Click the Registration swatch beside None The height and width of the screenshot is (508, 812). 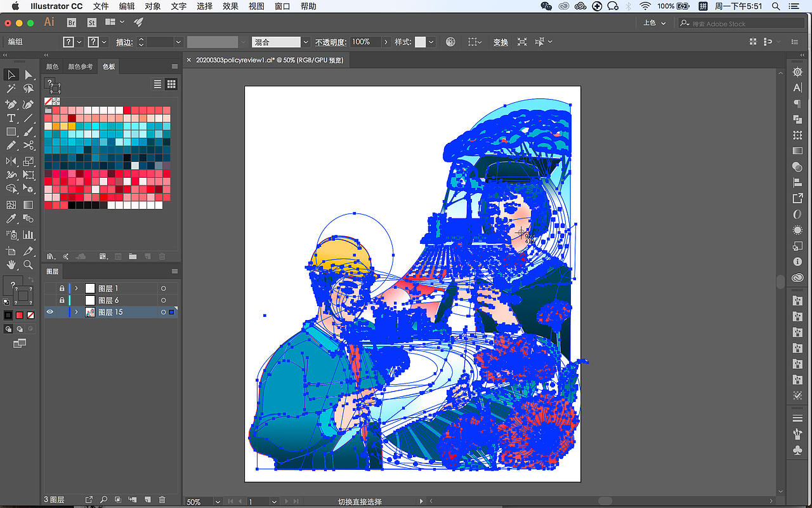coord(56,101)
